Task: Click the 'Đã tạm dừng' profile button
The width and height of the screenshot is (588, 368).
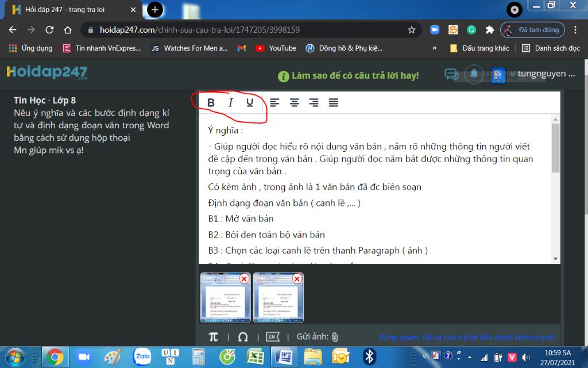Action: (x=532, y=30)
